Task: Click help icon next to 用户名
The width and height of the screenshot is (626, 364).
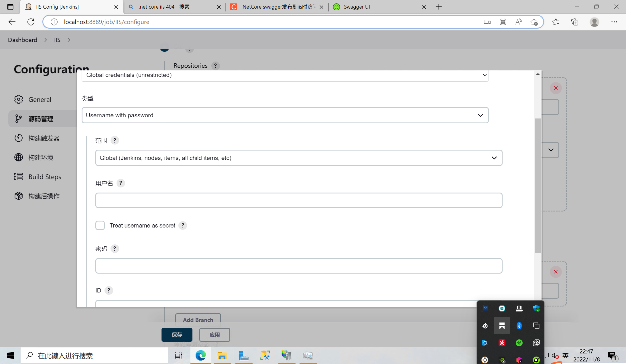Action: click(121, 183)
